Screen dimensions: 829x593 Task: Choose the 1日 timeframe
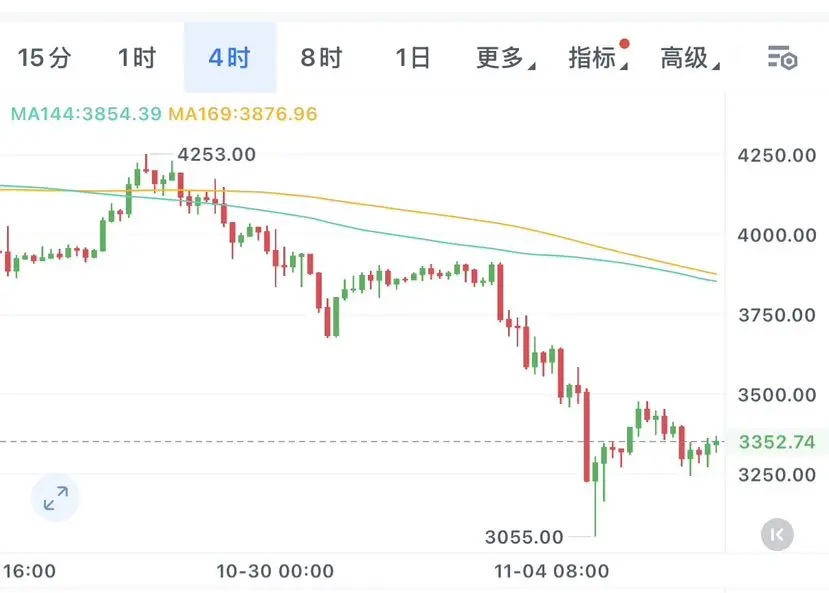pos(413,58)
